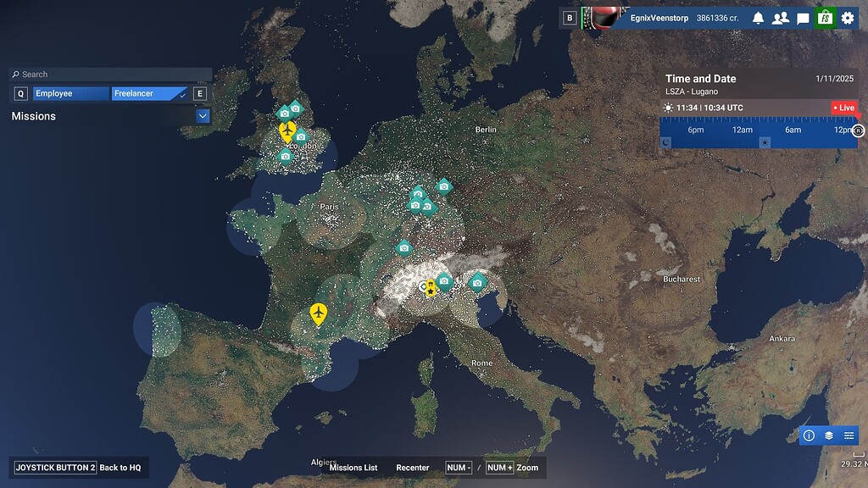The width and height of the screenshot is (868, 488).
Task: Click the date 1/11/2025
Action: [x=834, y=79]
